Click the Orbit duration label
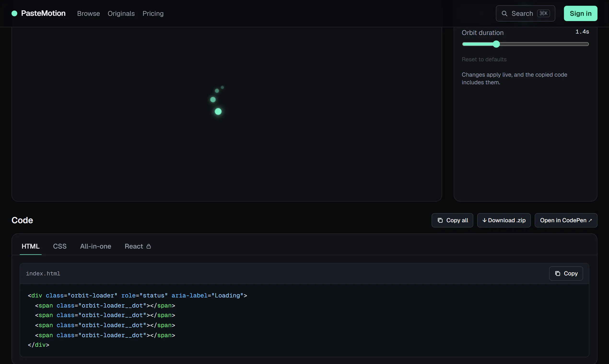 (483, 33)
